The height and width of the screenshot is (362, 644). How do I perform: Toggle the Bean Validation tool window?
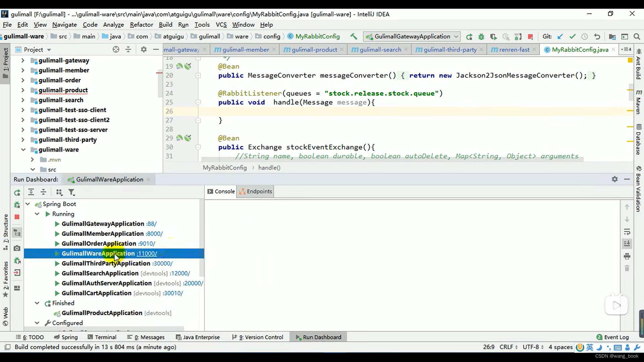click(x=639, y=189)
